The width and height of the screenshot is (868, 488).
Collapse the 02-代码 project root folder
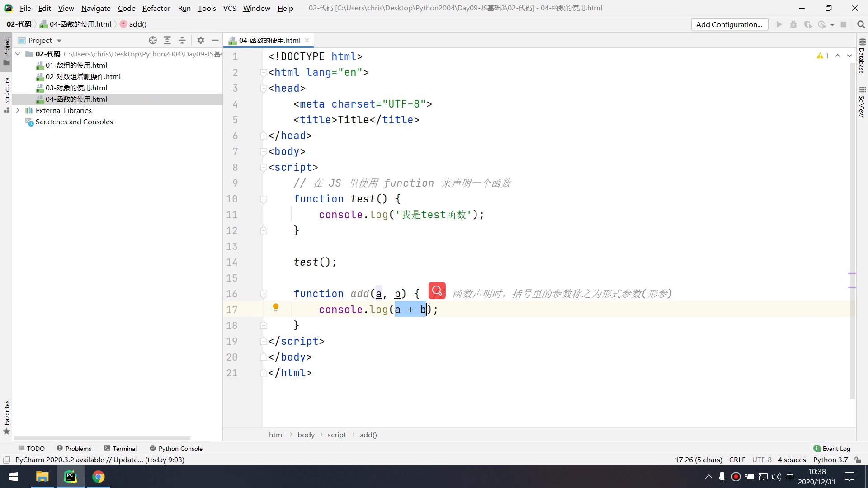18,54
